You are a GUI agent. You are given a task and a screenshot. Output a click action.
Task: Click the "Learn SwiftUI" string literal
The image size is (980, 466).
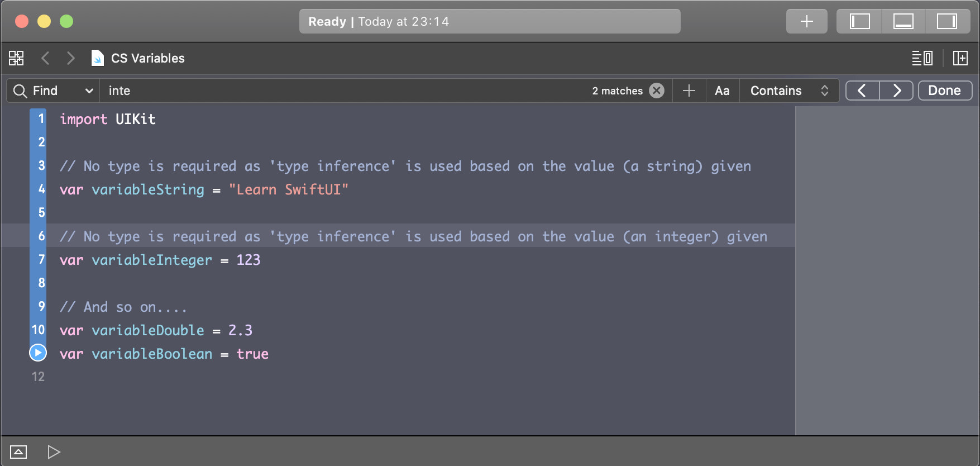click(x=289, y=189)
